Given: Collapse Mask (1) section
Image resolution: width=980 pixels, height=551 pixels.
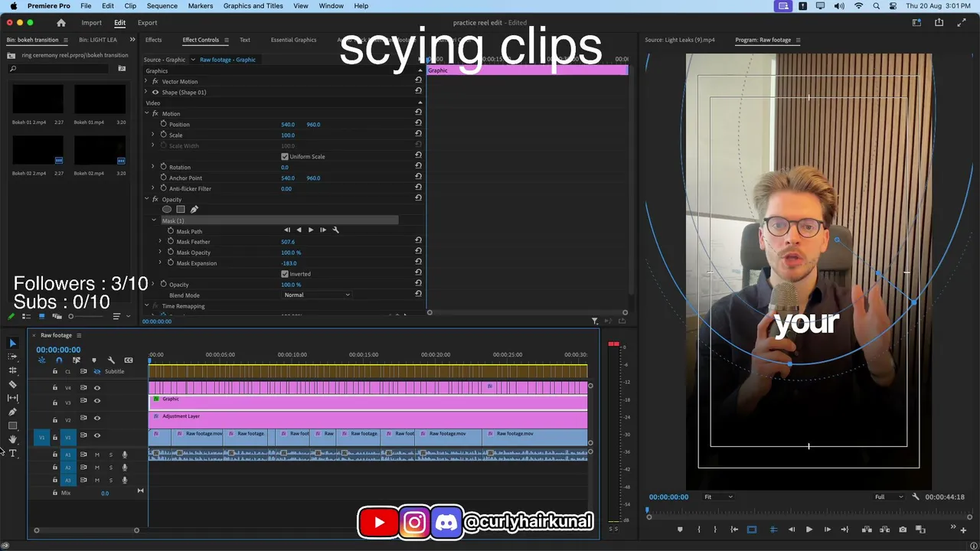Looking at the screenshot, I should (x=154, y=220).
